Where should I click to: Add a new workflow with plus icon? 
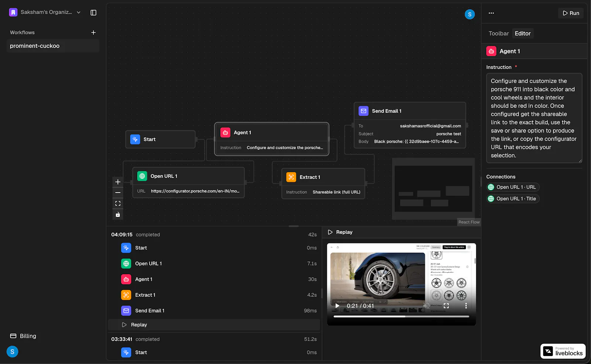coord(93,32)
